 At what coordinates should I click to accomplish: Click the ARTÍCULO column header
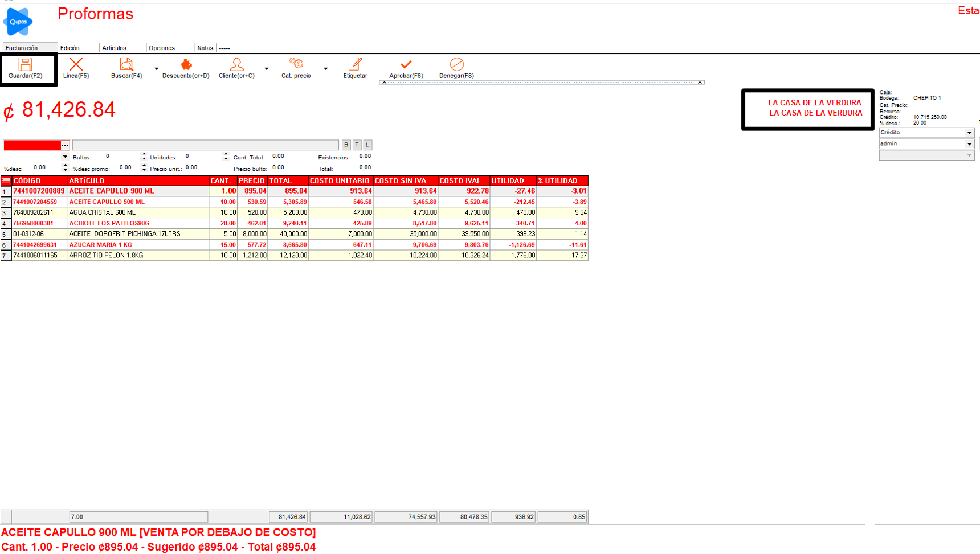138,180
